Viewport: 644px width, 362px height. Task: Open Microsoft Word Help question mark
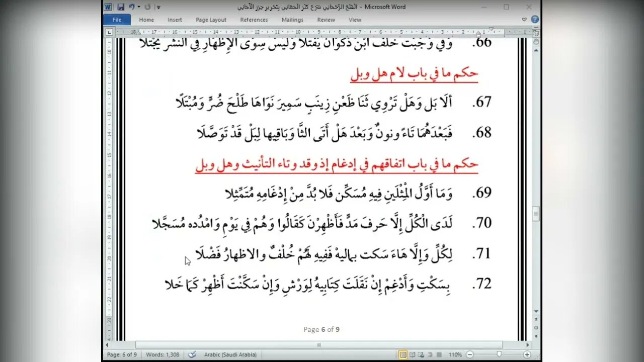[535, 20]
